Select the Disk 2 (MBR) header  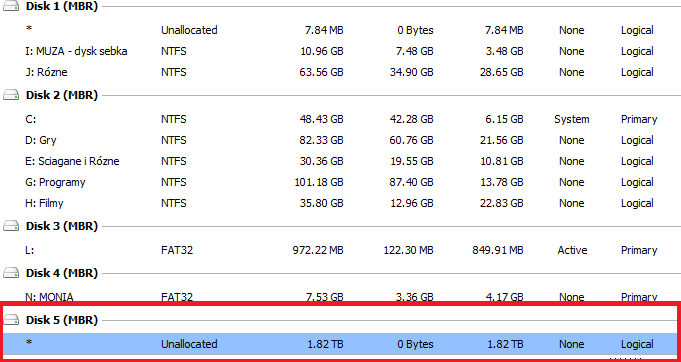62,95
